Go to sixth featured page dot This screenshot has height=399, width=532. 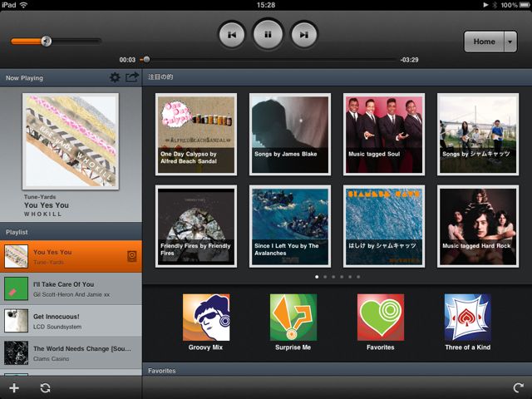[x=358, y=277]
